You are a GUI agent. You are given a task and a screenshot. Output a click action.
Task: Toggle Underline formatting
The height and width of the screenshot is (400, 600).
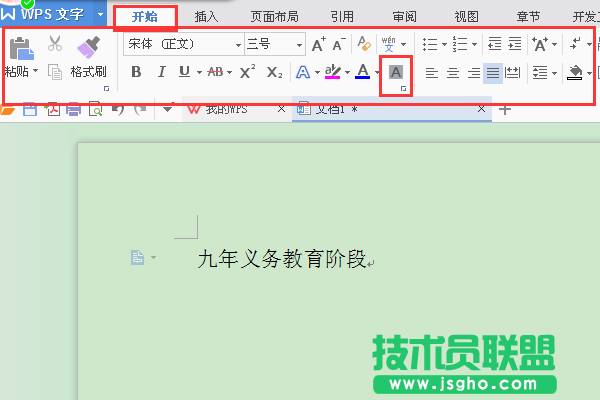click(x=184, y=72)
